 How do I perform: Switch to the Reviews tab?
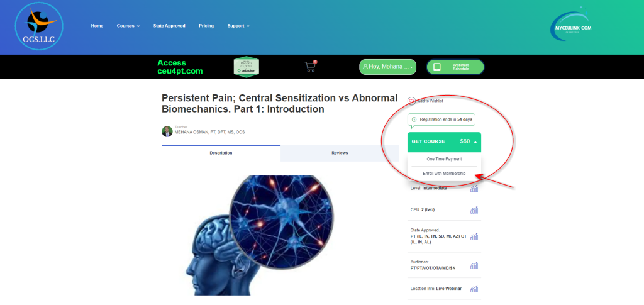pyautogui.click(x=340, y=153)
